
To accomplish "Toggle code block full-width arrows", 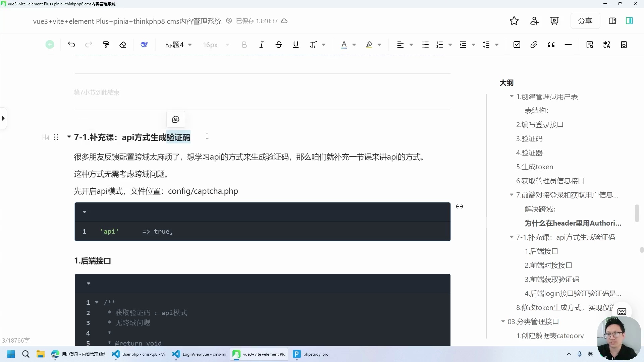I will coord(460,206).
